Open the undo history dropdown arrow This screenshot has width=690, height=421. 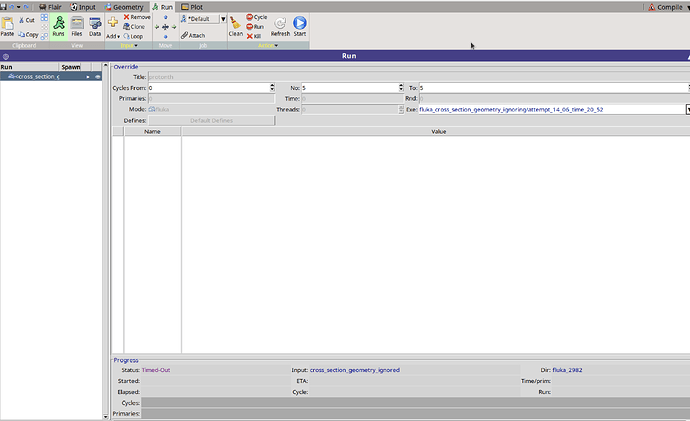[x=18, y=7]
